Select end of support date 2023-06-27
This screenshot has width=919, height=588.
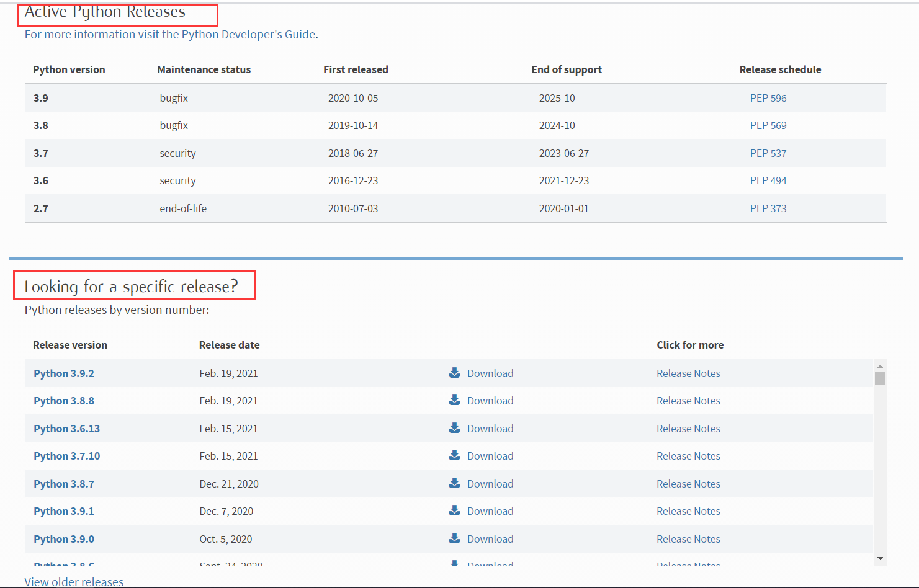tap(564, 153)
